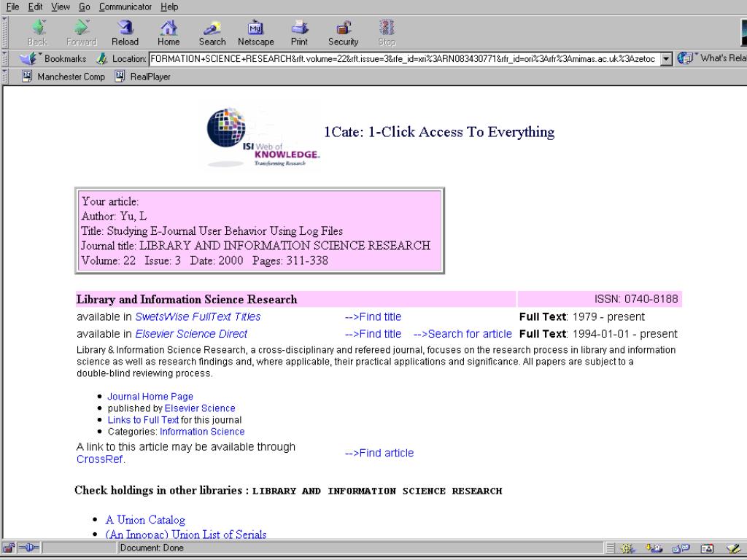Viewport: 747px width, 560px height.
Task: Open Mailbox from the component bar
Action: coord(654,548)
